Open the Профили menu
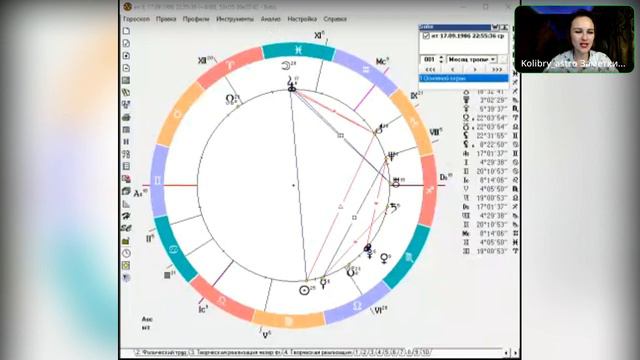 [x=196, y=19]
